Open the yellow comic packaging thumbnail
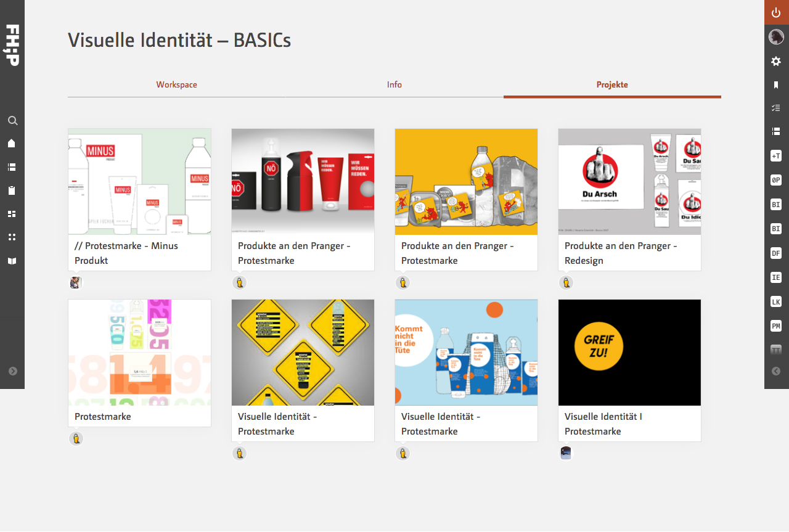This screenshot has width=789, height=532. [x=466, y=182]
